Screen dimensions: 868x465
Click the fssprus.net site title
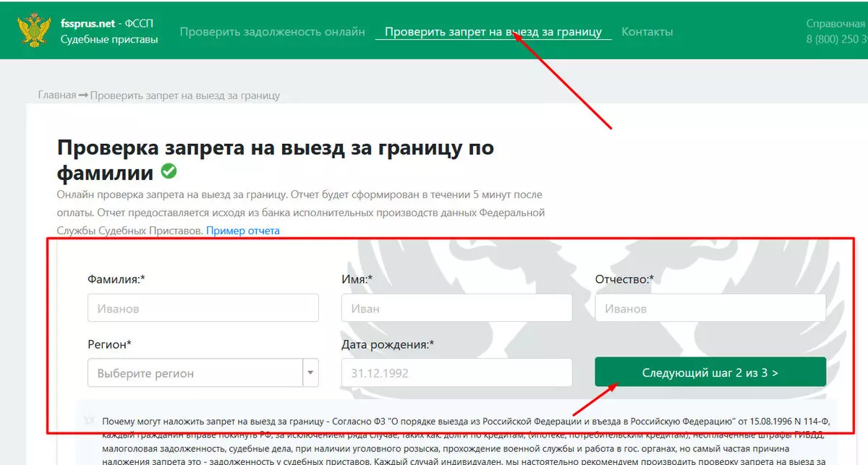pyautogui.click(x=87, y=23)
